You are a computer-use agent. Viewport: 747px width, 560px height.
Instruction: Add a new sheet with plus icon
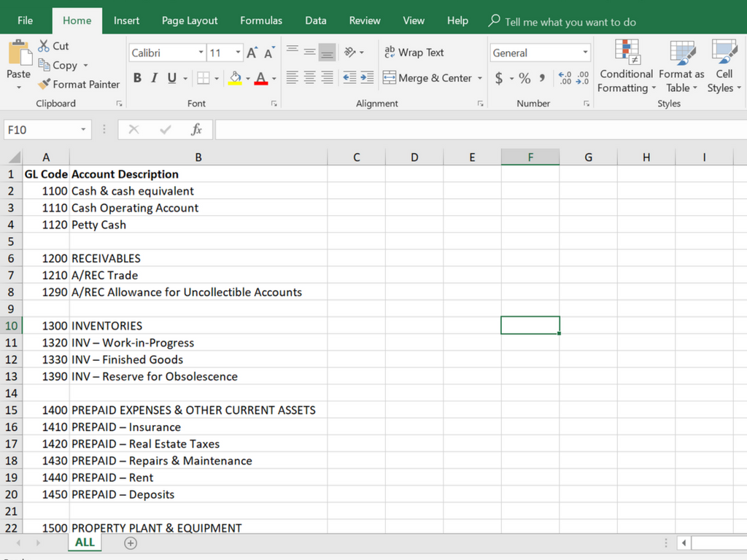[131, 542]
